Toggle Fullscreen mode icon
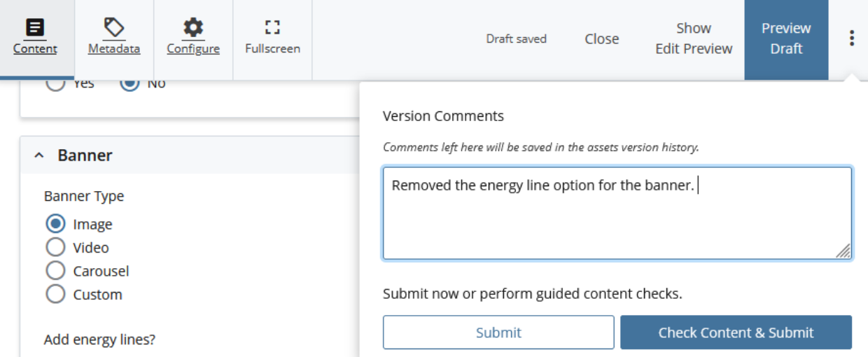The image size is (868, 357). [x=272, y=28]
